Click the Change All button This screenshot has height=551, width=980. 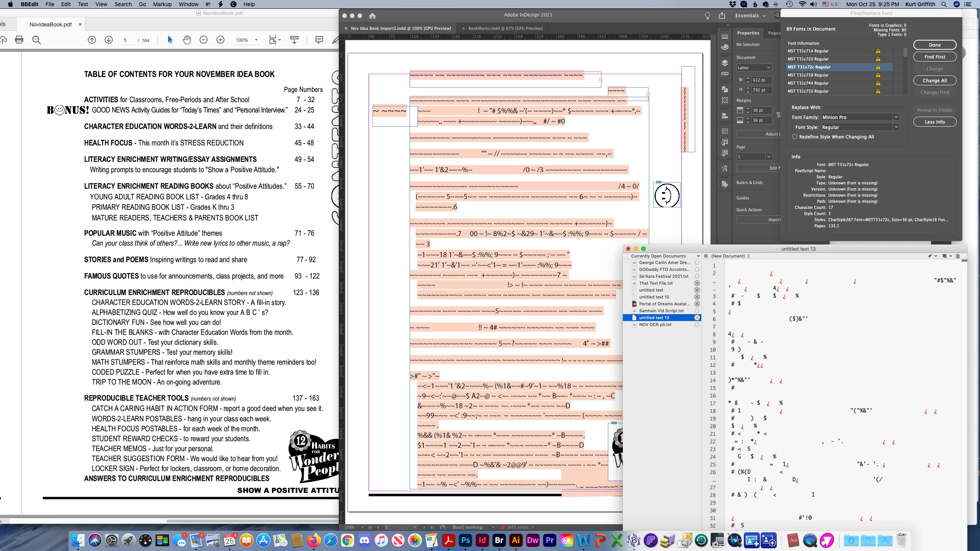coord(934,81)
